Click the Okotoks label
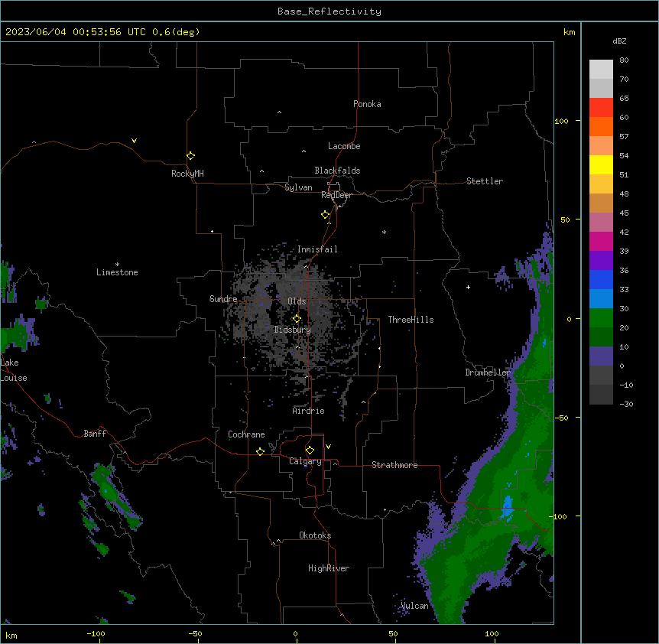This screenshot has height=644, width=659. coord(315,535)
